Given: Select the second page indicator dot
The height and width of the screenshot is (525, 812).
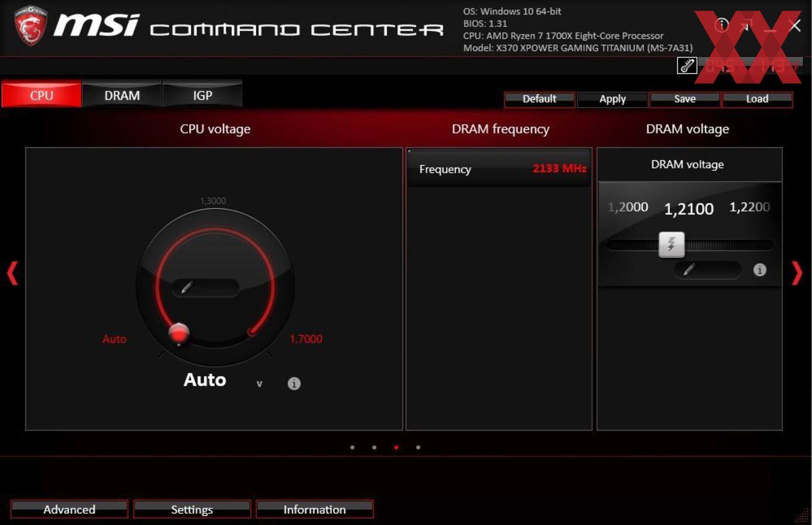Looking at the screenshot, I should click(x=374, y=447).
